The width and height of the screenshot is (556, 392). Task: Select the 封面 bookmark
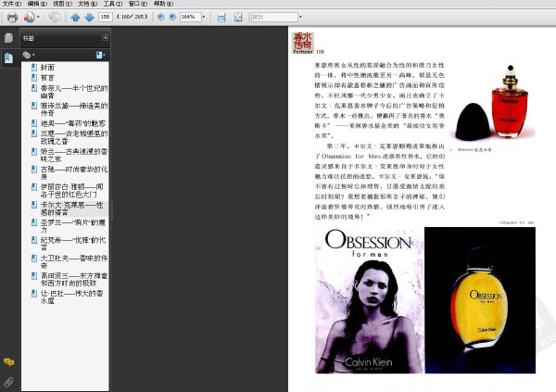point(47,68)
